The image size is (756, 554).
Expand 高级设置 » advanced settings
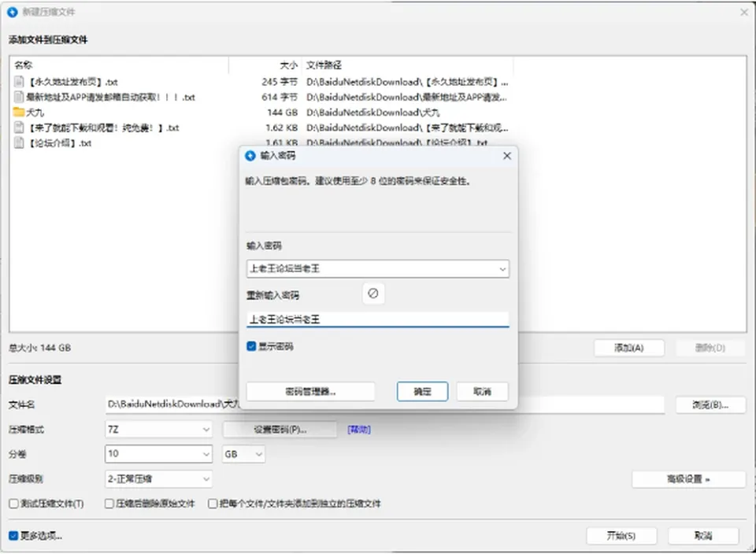(688, 479)
